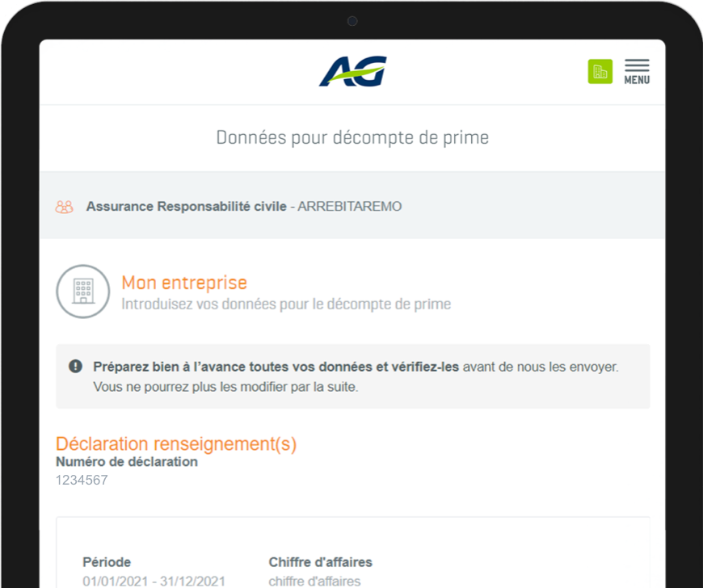
Task: Click the orange people icon beside Assurance
Action: point(64,207)
